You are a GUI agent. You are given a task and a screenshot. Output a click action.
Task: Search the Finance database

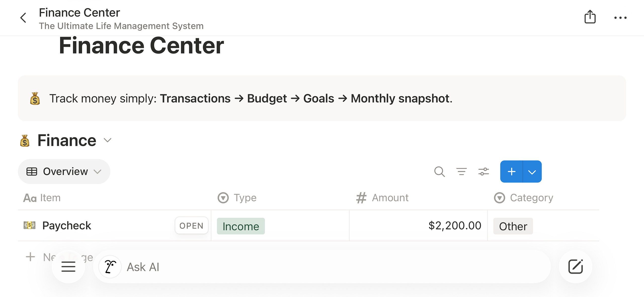439,172
